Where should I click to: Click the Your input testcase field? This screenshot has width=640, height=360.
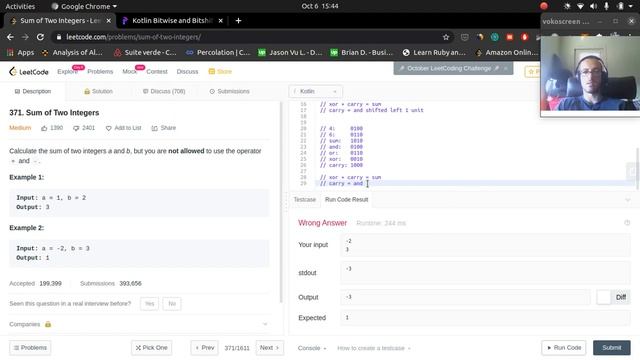click(485, 245)
